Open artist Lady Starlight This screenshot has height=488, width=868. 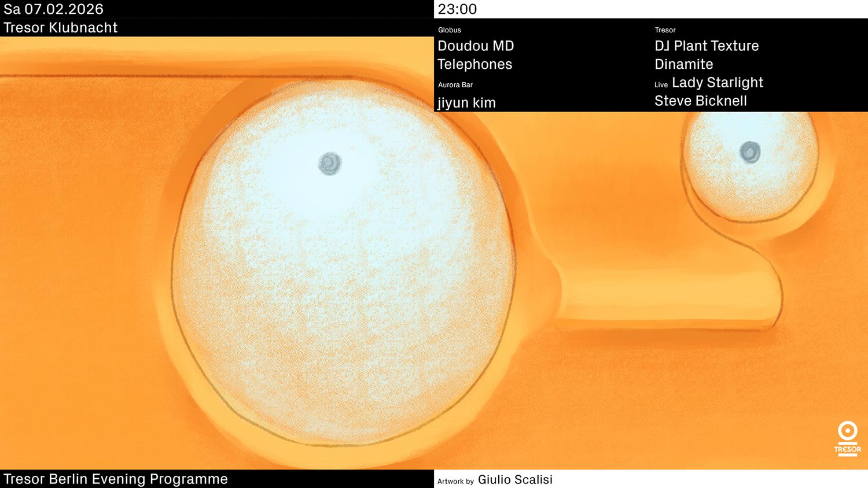coord(717,83)
